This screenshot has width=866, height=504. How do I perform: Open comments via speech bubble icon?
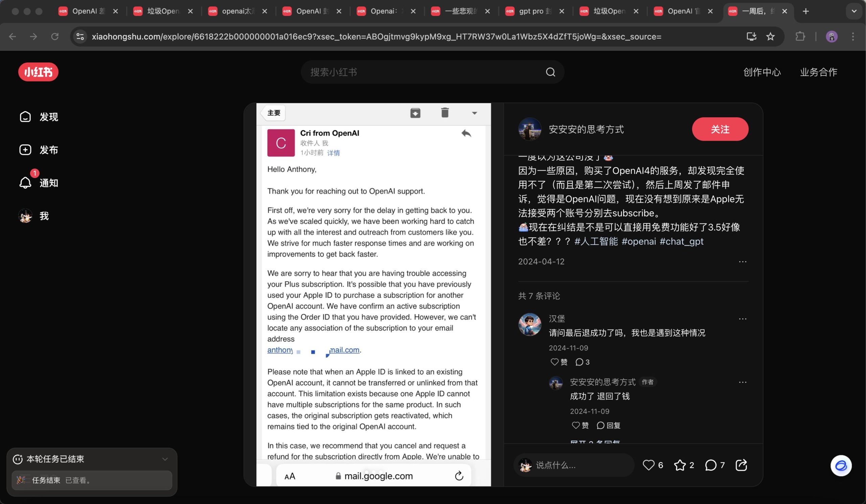(710, 465)
